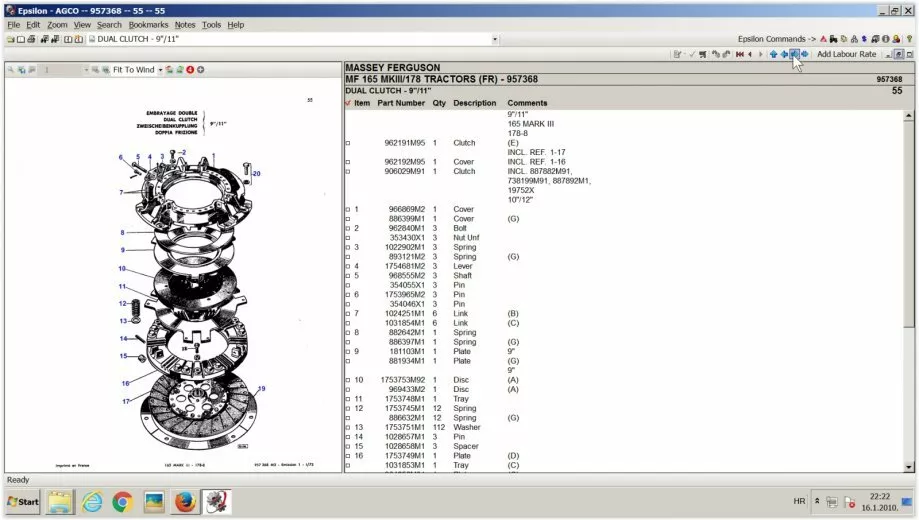Click the red circle icon in image toolbar

(190, 70)
